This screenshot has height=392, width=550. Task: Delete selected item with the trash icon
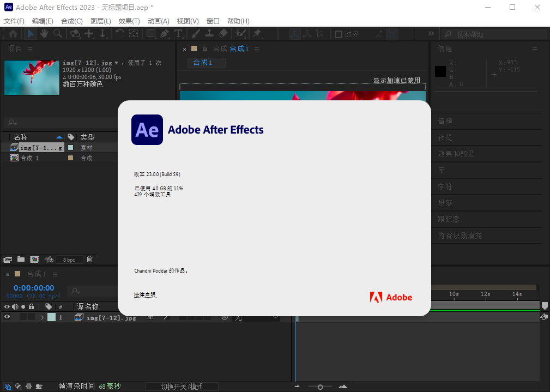pyautogui.click(x=90, y=259)
